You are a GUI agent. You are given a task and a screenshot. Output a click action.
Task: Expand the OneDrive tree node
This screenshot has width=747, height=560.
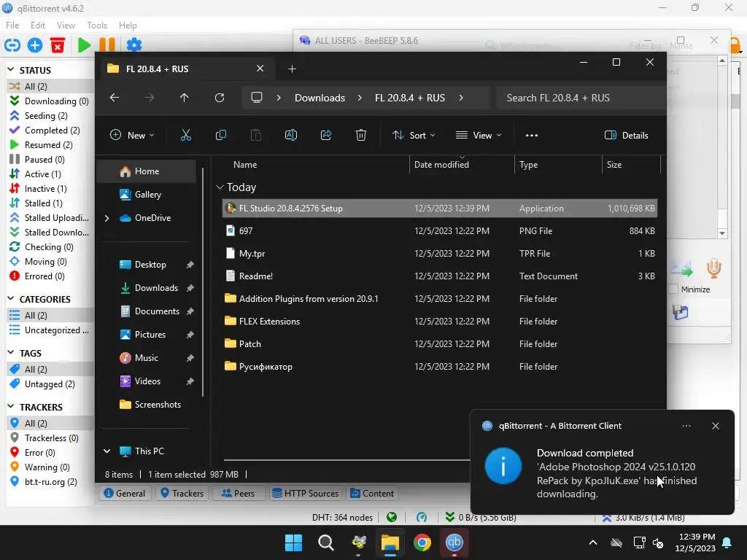pos(107,218)
